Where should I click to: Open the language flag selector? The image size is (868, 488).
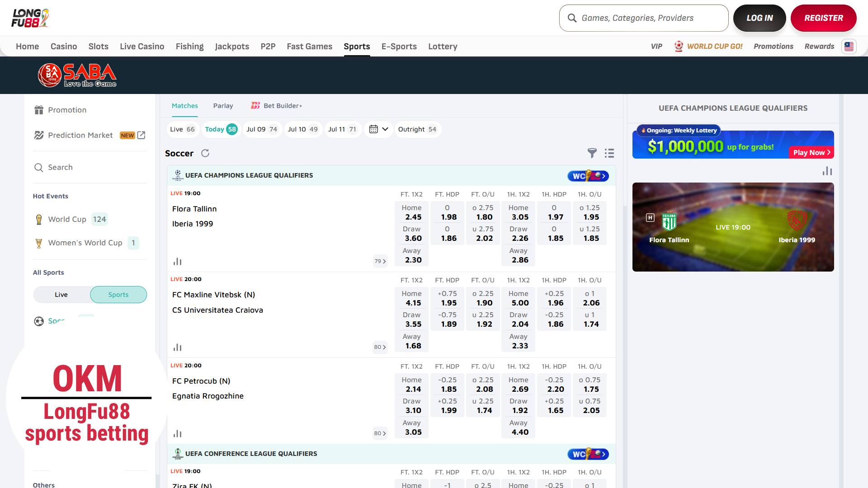click(849, 47)
